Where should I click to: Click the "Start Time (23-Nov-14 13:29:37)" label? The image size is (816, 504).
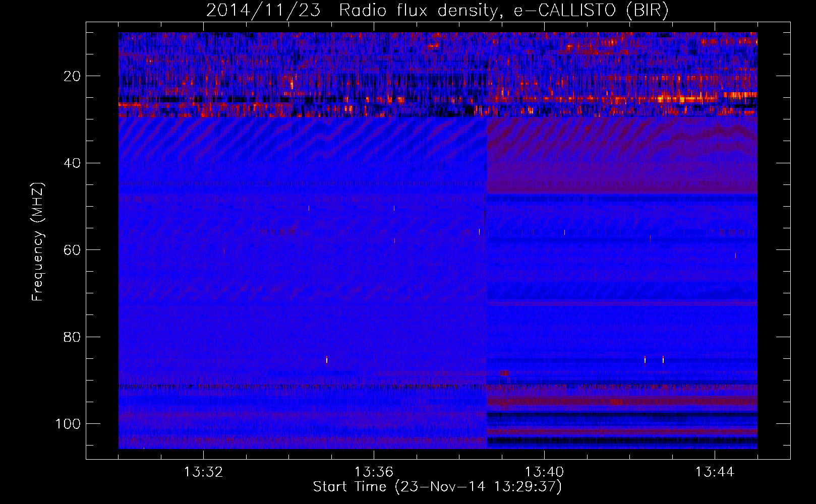[437, 487]
